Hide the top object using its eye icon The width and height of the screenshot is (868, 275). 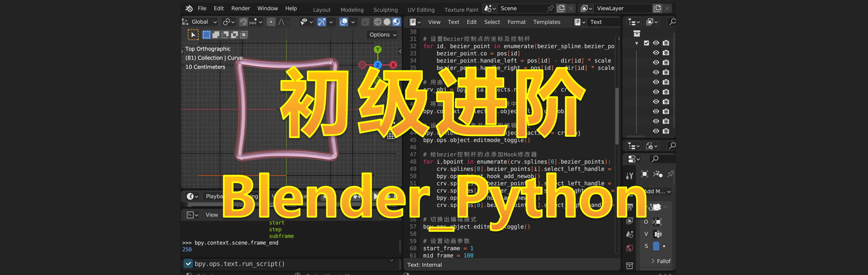656,52
